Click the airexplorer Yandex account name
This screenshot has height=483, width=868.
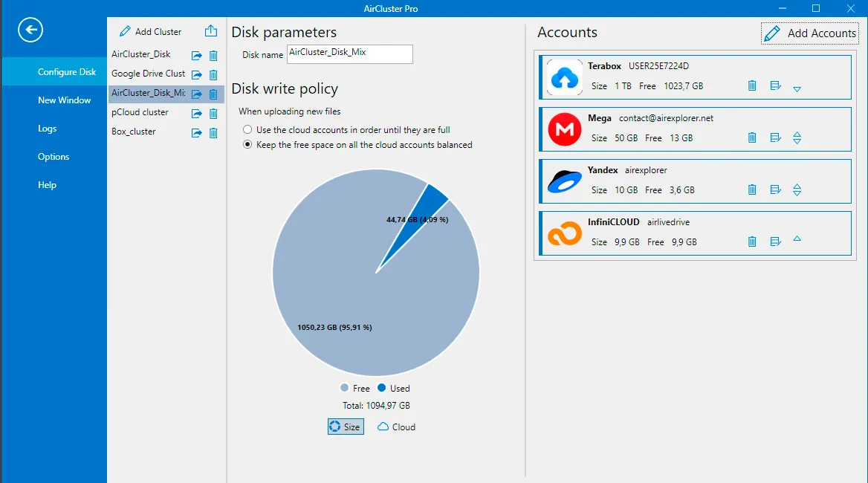[646, 170]
